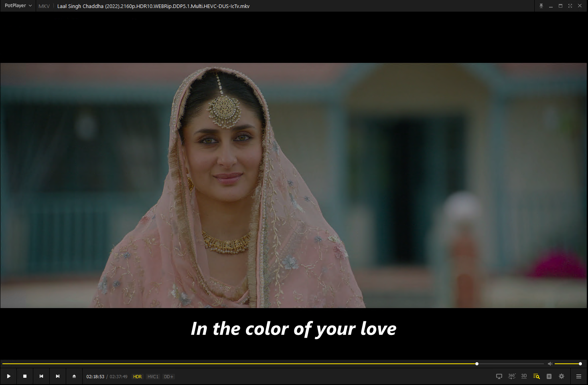This screenshot has width=588, height=385.
Task: Click the HVC1 video codec badge
Action: (153, 377)
